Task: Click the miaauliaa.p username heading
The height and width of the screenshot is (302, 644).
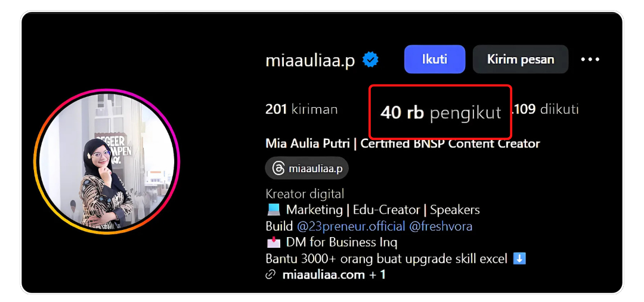Action: coord(310,61)
